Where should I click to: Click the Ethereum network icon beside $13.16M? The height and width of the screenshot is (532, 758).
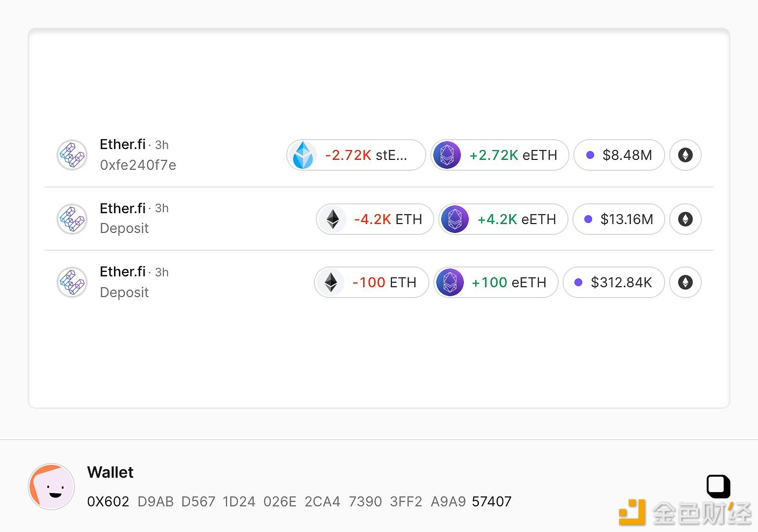point(685,219)
